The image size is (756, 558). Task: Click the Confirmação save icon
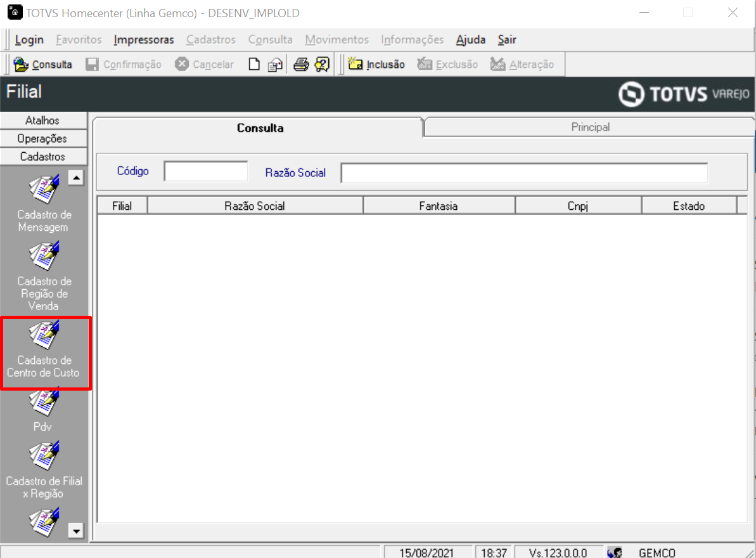[92, 65]
